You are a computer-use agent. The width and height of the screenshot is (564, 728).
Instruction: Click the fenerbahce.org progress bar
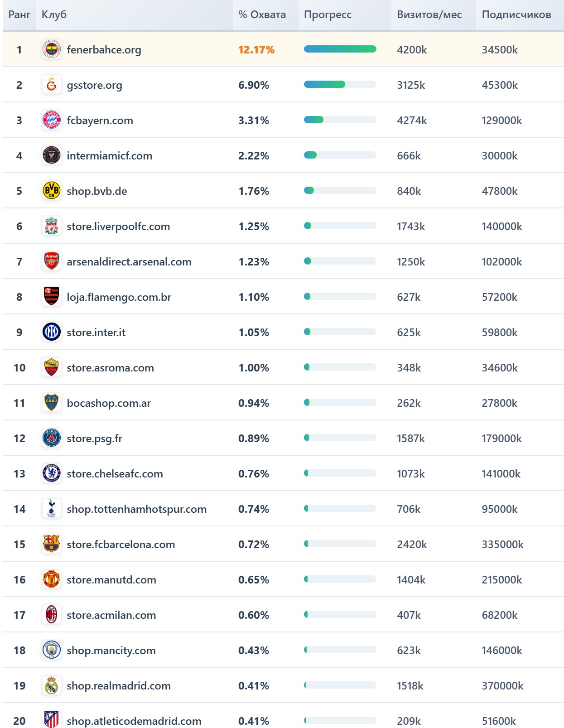click(x=340, y=49)
